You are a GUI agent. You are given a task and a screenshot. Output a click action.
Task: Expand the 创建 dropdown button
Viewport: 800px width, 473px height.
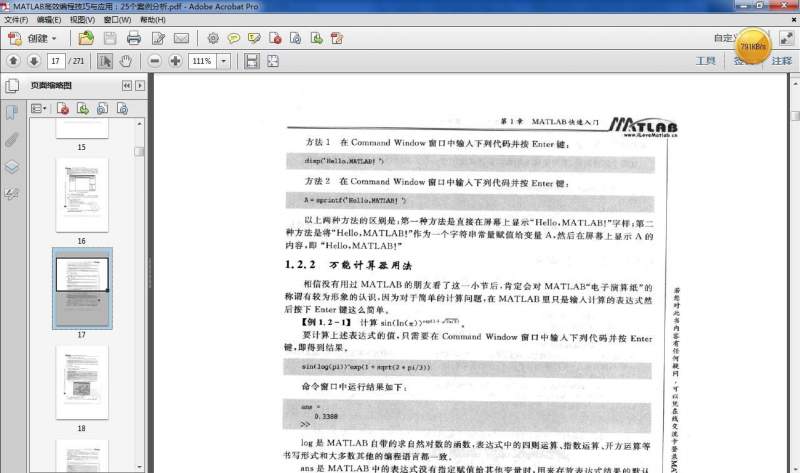pyautogui.click(x=33, y=38)
